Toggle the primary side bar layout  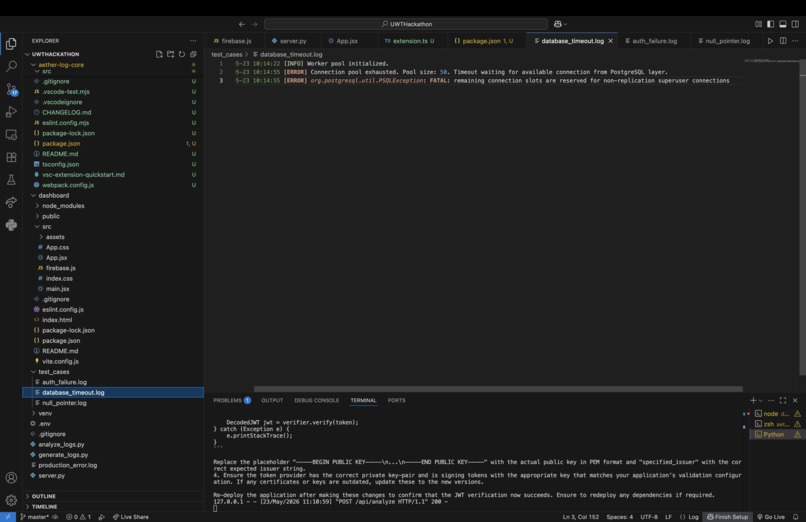(771, 24)
